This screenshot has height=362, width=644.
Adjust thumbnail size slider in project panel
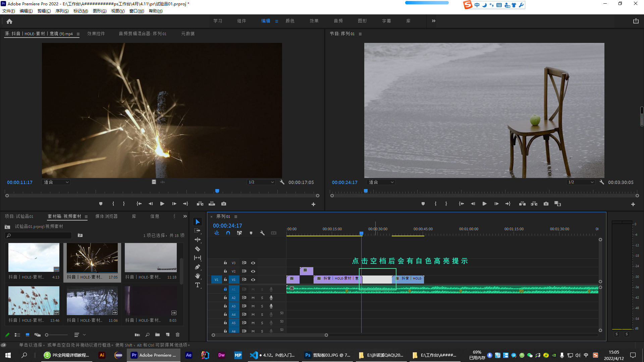[x=56, y=335]
